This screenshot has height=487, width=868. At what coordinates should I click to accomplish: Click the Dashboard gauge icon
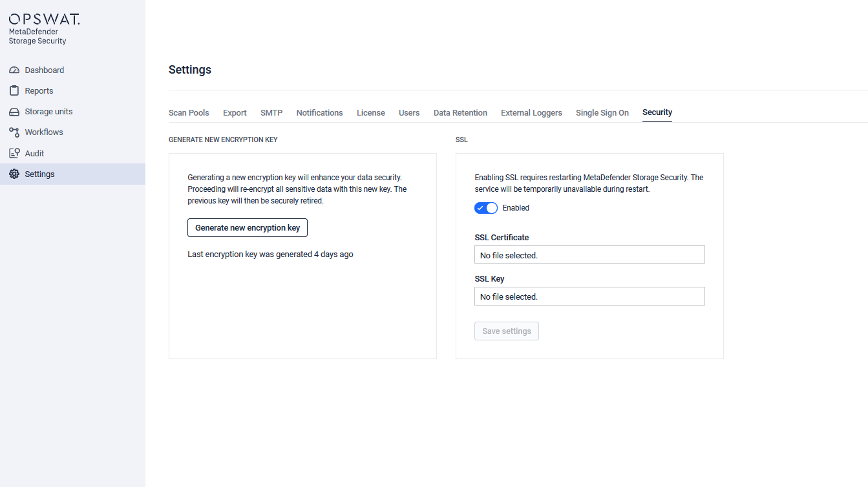14,70
